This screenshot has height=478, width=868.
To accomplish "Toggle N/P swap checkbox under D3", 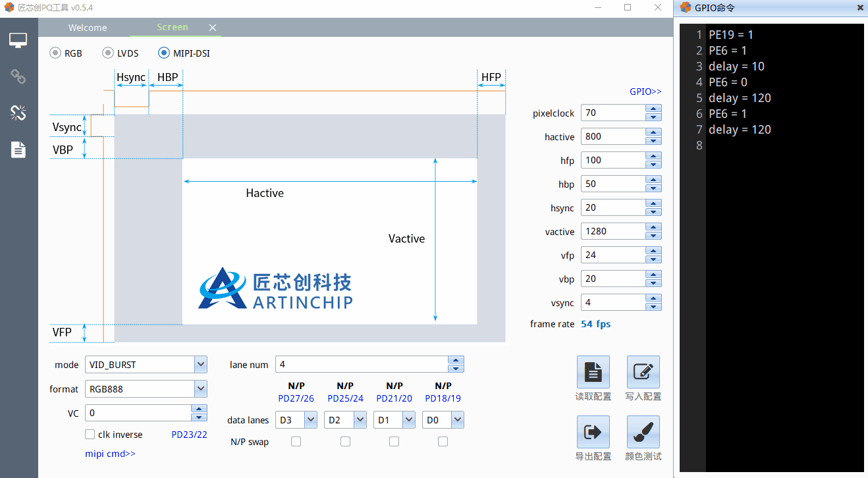I will pos(296,442).
